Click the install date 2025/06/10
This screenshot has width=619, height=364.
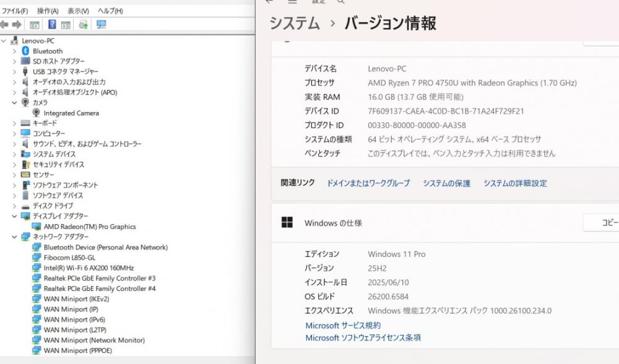pos(389,282)
